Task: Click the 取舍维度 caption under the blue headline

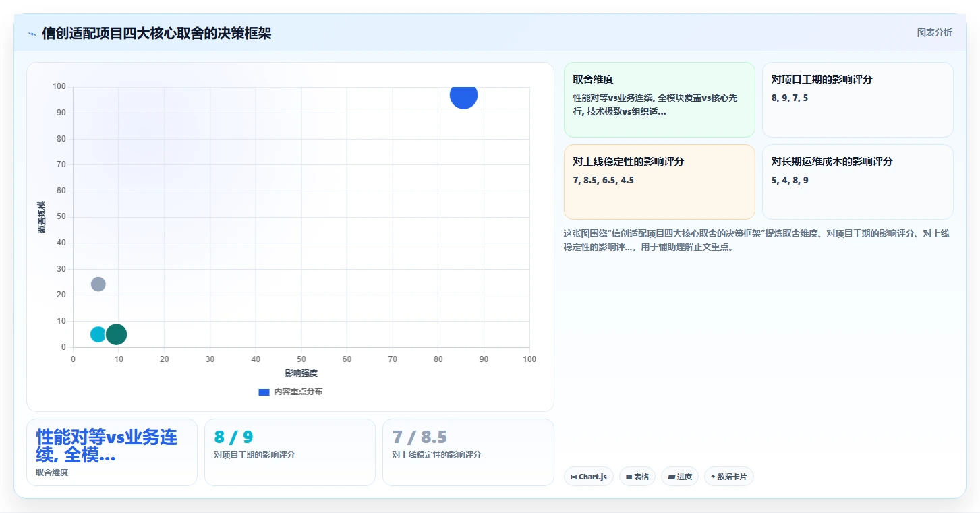Action: [x=52, y=472]
